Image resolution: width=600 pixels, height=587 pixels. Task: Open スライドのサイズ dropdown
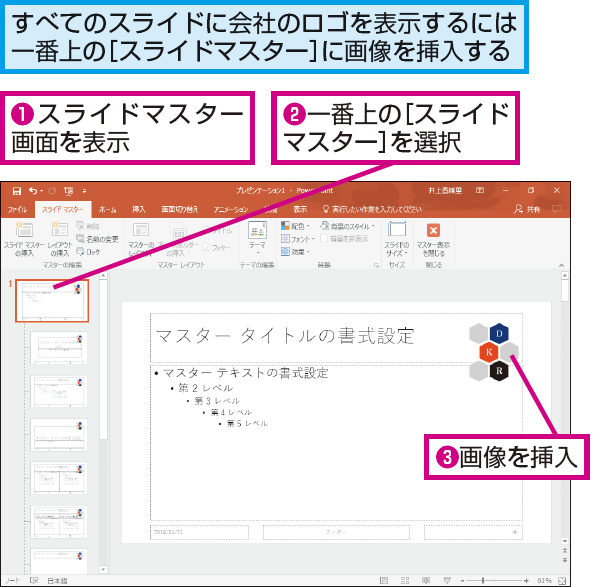[397, 239]
